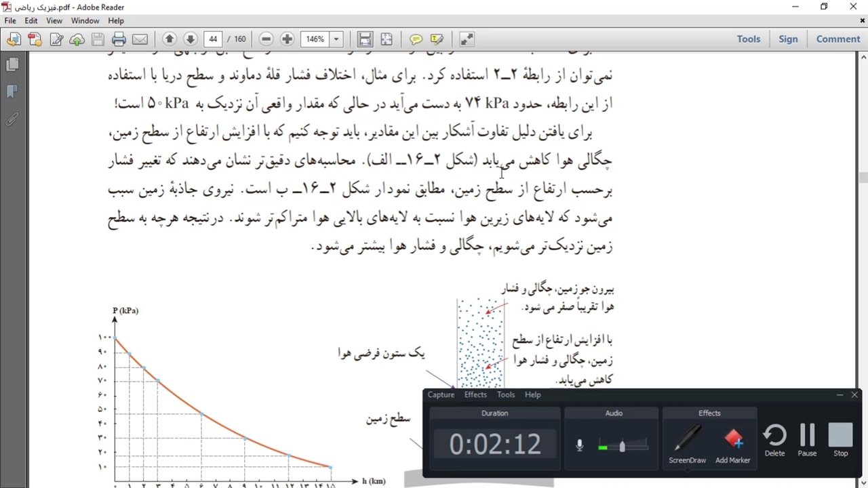The image size is (868, 488).
Task: Pause the screen recording
Action: [807, 441]
